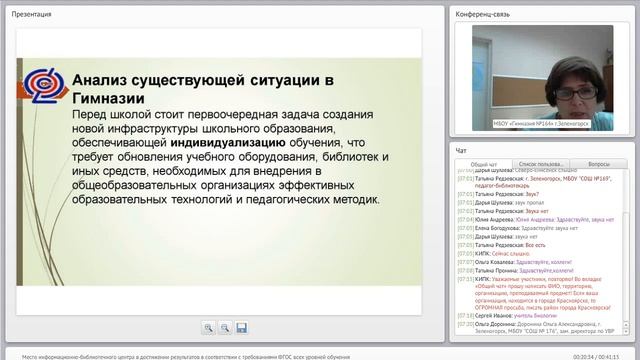
Task: Click bold word индивидуализацию on slide
Action: 228,142
